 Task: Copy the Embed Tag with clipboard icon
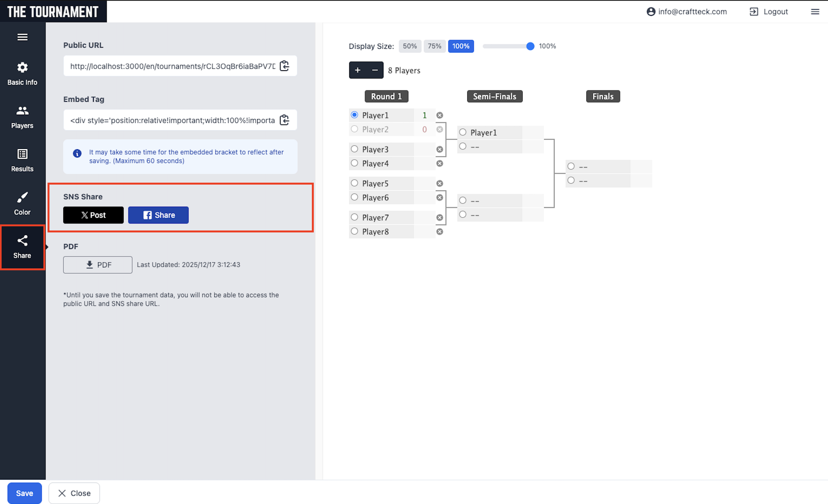tap(284, 120)
